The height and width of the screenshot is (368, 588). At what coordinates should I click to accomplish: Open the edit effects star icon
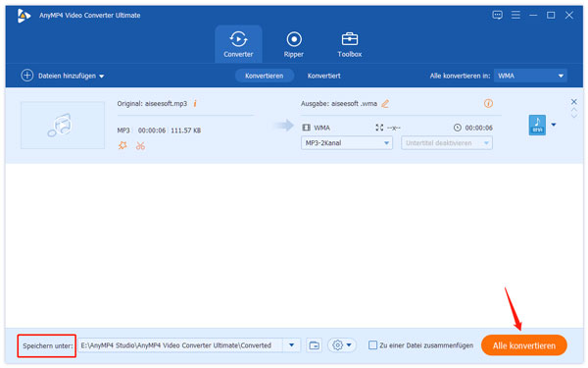[x=122, y=145]
